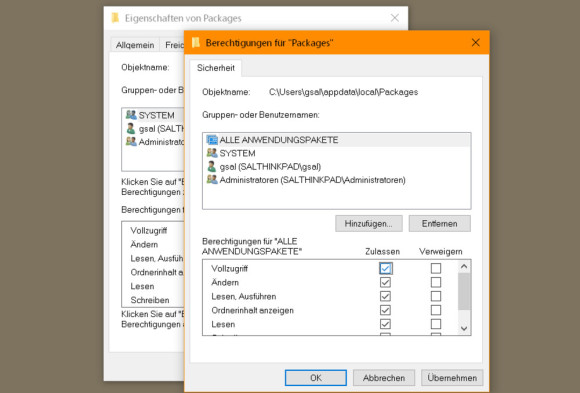This screenshot has width=580, height=393.
Task: Click the folder icon in the Eigenschaften title bar
Action: pyautogui.click(x=115, y=18)
